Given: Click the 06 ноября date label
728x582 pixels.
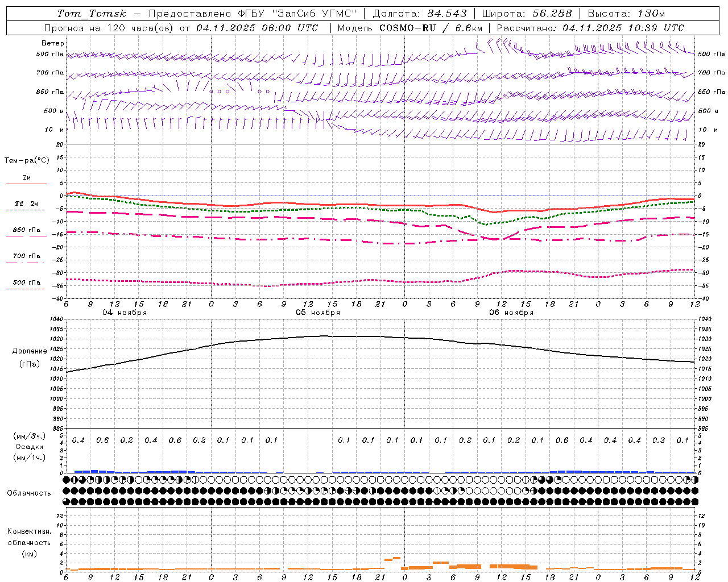Looking at the screenshot, I should [511, 313].
